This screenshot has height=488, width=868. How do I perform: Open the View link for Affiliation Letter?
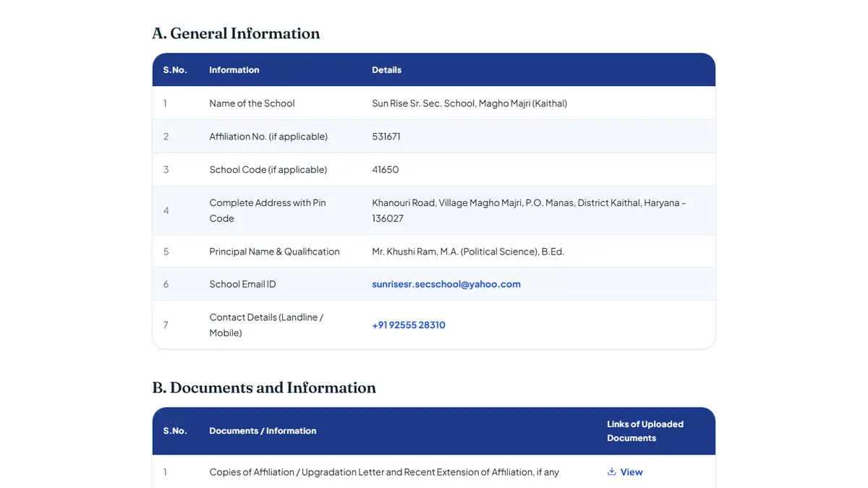625,472
